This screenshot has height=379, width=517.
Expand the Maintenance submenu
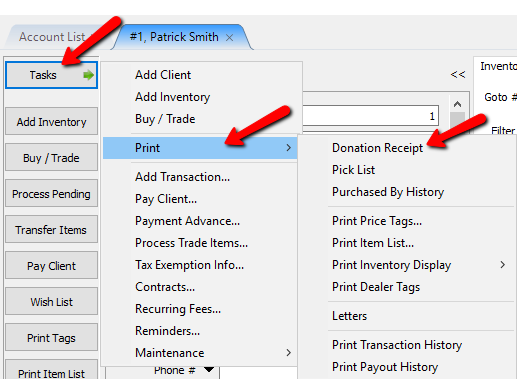pyautogui.click(x=200, y=353)
